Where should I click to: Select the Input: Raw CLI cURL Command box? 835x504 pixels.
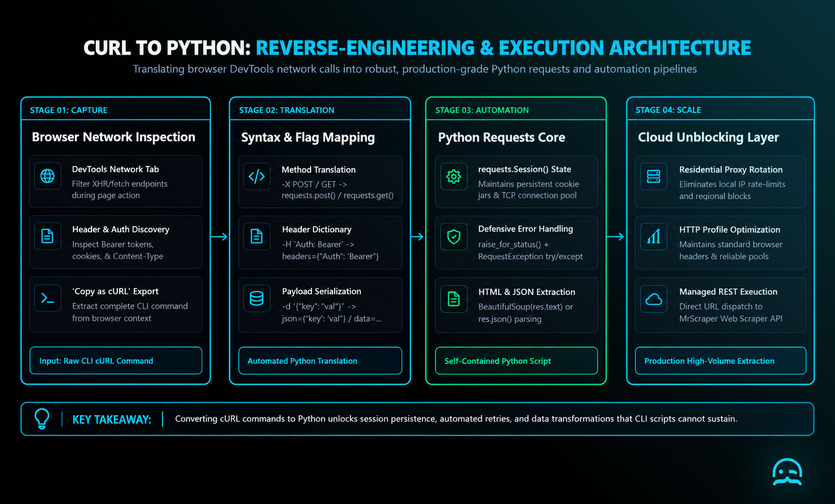pyautogui.click(x=116, y=360)
